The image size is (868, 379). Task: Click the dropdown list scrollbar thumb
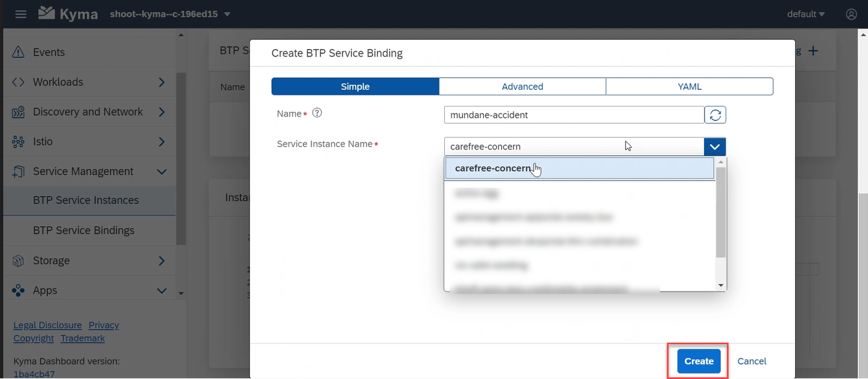pyautogui.click(x=720, y=212)
